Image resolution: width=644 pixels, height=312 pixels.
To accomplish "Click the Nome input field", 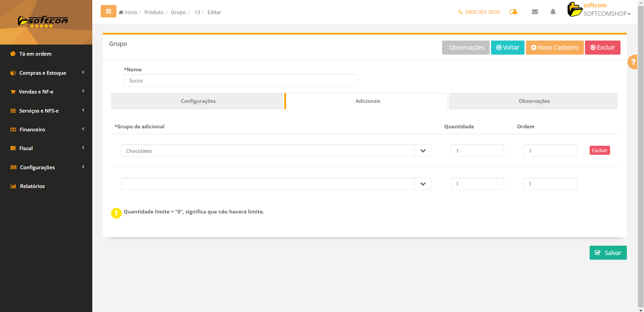I will click(241, 81).
